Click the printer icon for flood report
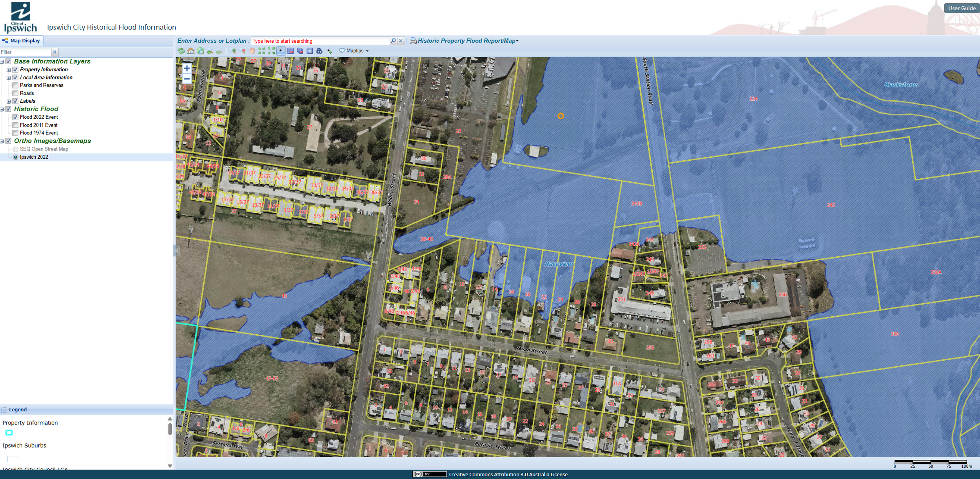This screenshot has width=980, height=479. point(413,41)
